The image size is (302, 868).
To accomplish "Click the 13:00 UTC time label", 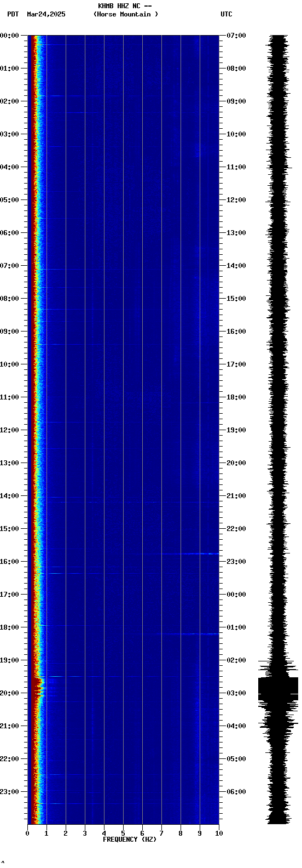I will pyautogui.click(x=236, y=233).
